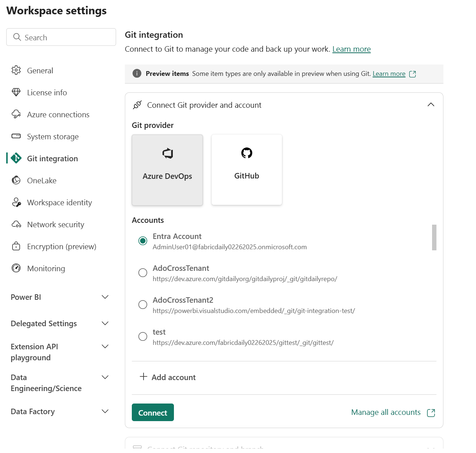Expand the Power BI section chevron
Screen dimensions: 476x453
click(105, 297)
